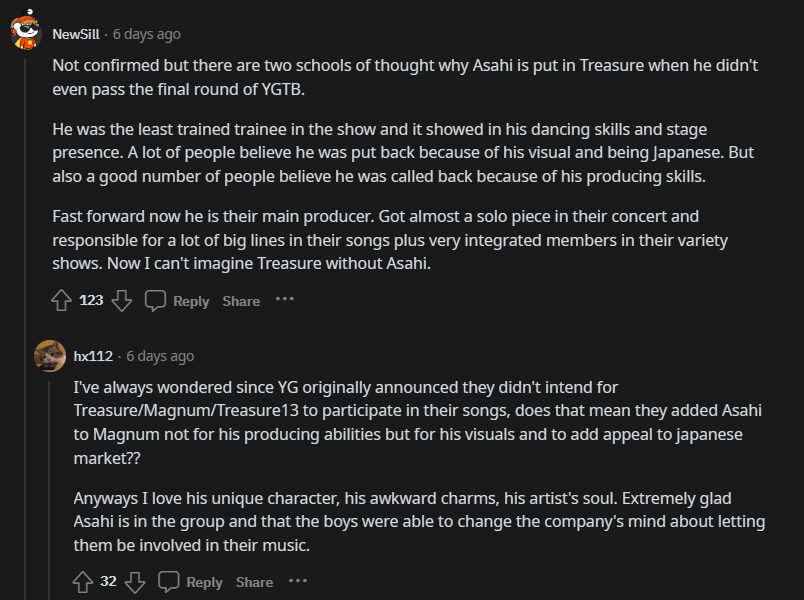The height and width of the screenshot is (600, 804).
Task: Click the 123 vote score
Action: click(91, 300)
